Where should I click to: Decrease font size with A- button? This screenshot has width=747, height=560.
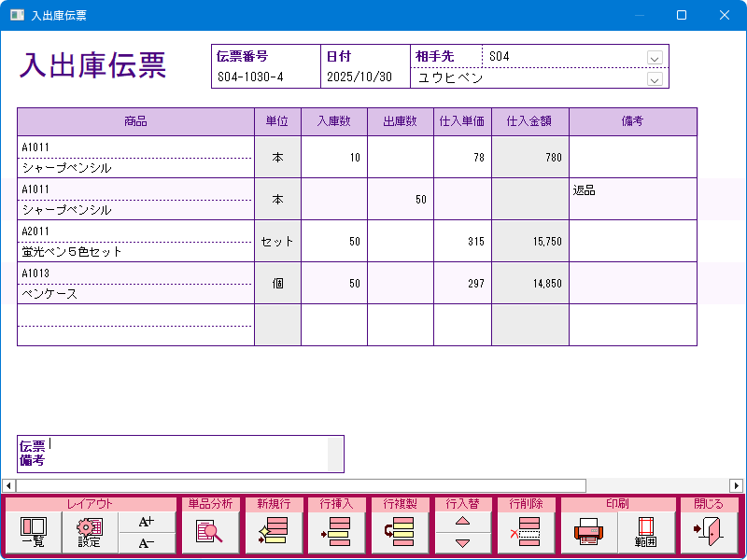click(147, 544)
